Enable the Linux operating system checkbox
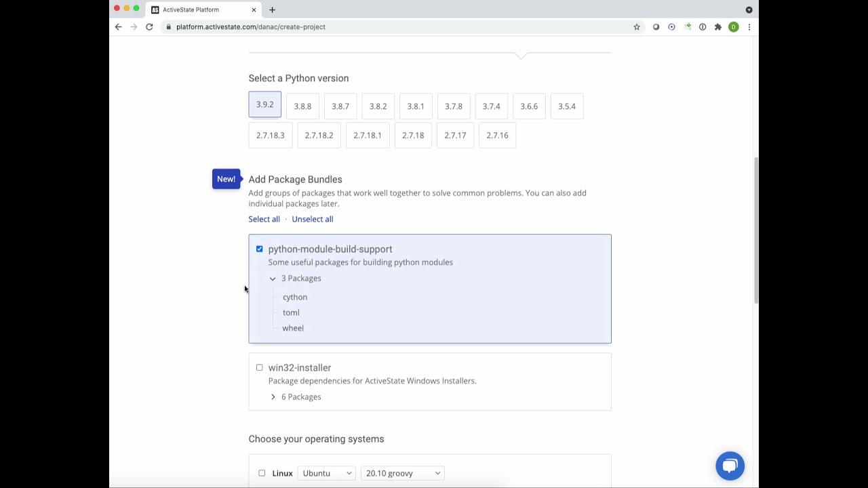The width and height of the screenshot is (868, 488). (x=262, y=473)
